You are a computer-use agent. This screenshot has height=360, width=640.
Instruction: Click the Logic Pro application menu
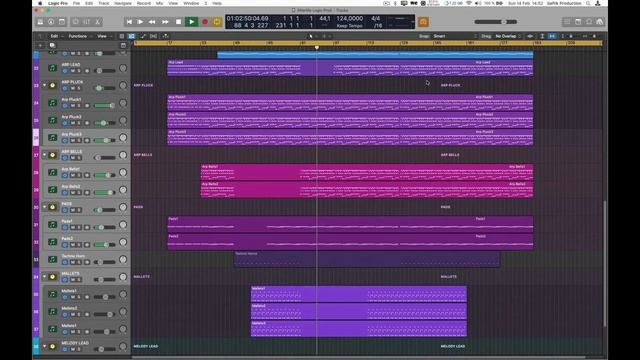pyautogui.click(x=58, y=3)
